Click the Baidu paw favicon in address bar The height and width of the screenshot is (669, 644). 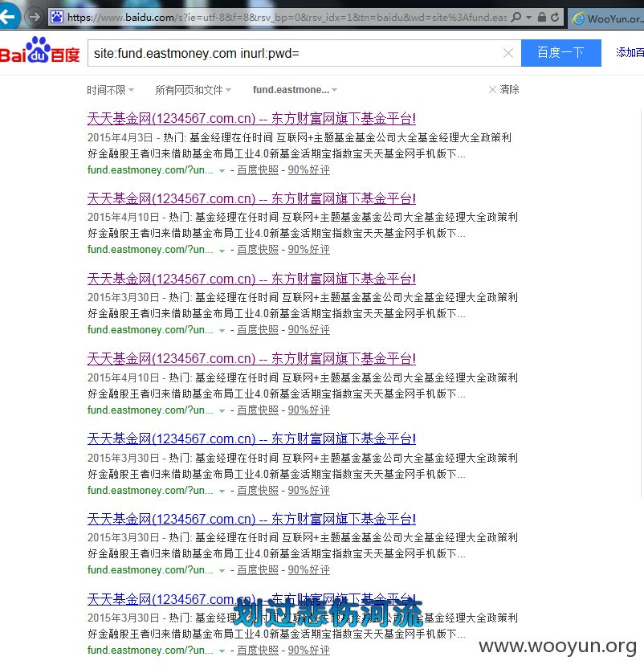click(57, 18)
